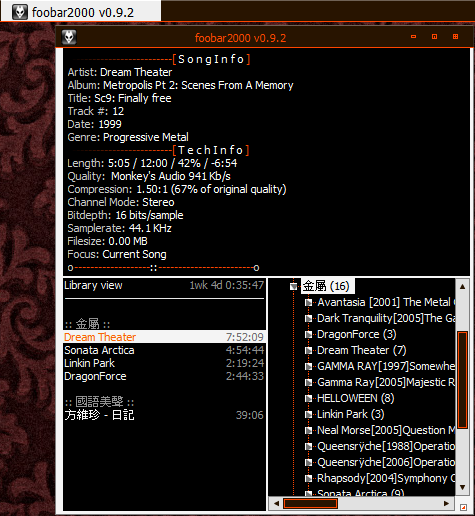Maximize the foobar2000 window
The image size is (475, 516).
434,37
